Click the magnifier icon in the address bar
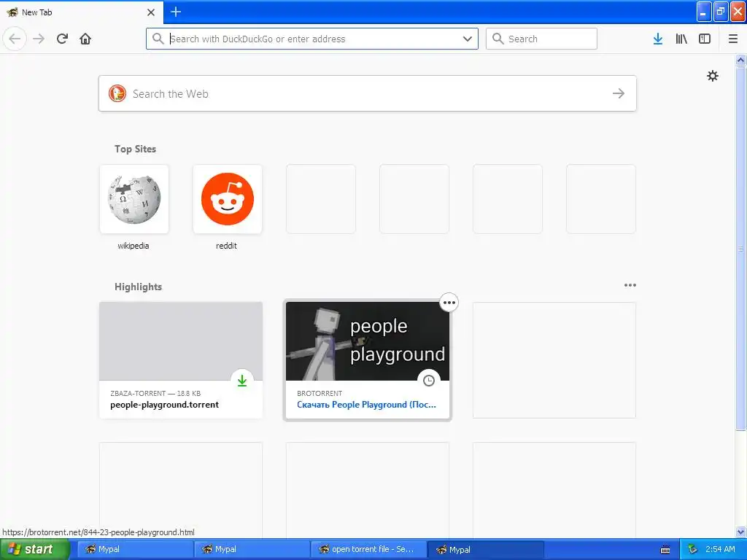 pos(158,39)
